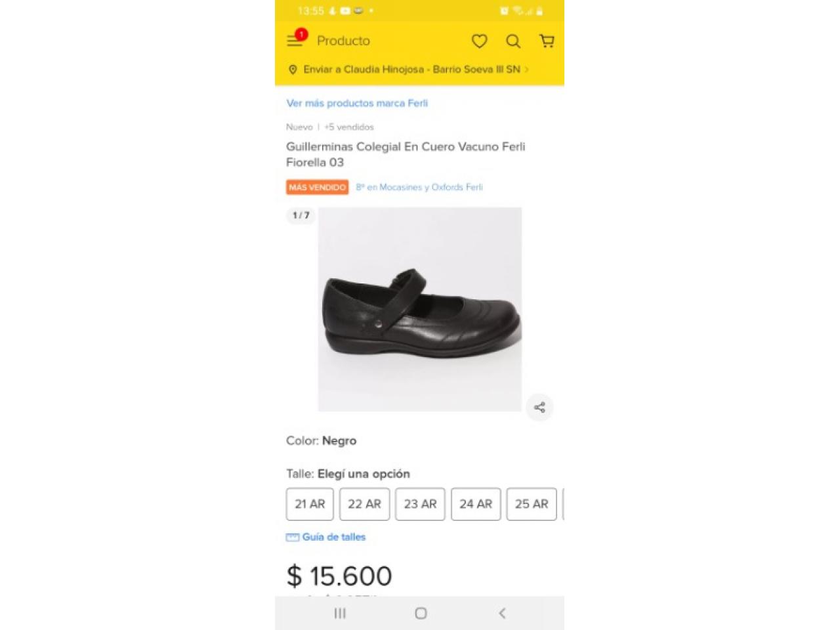The width and height of the screenshot is (840, 630).
Task: Open Android recent apps button
Action: [x=340, y=613]
